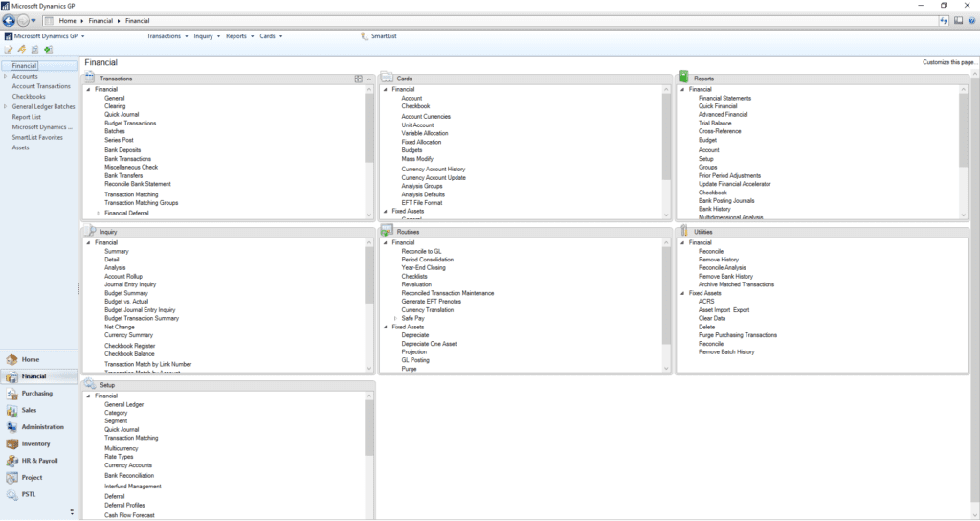Click the SmartList icon in toolbar
Image resolution: width=980 pixels, height=521 pixels.
click(x=365, y=36)
